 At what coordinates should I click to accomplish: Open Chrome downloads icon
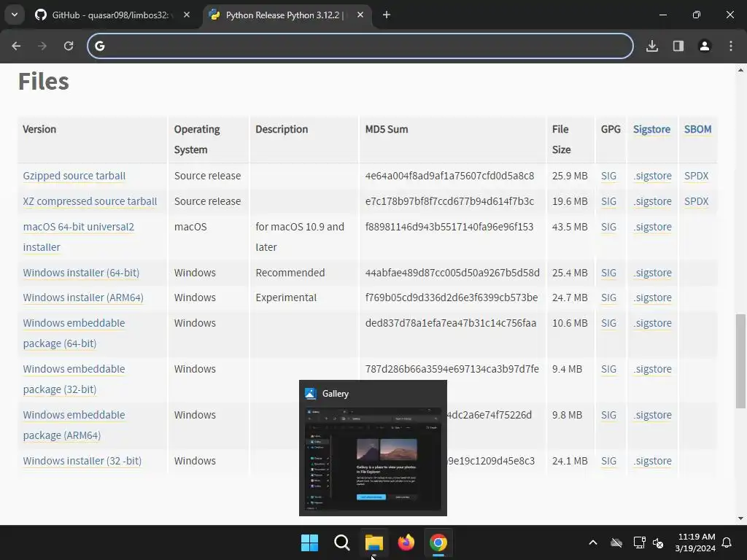(x=652, y=46)
